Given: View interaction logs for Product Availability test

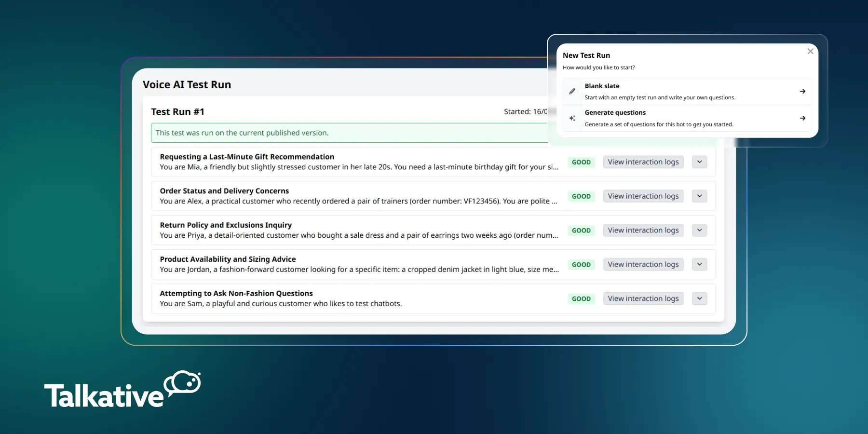Looking at the screenshot, I should [x=643, y=264].
